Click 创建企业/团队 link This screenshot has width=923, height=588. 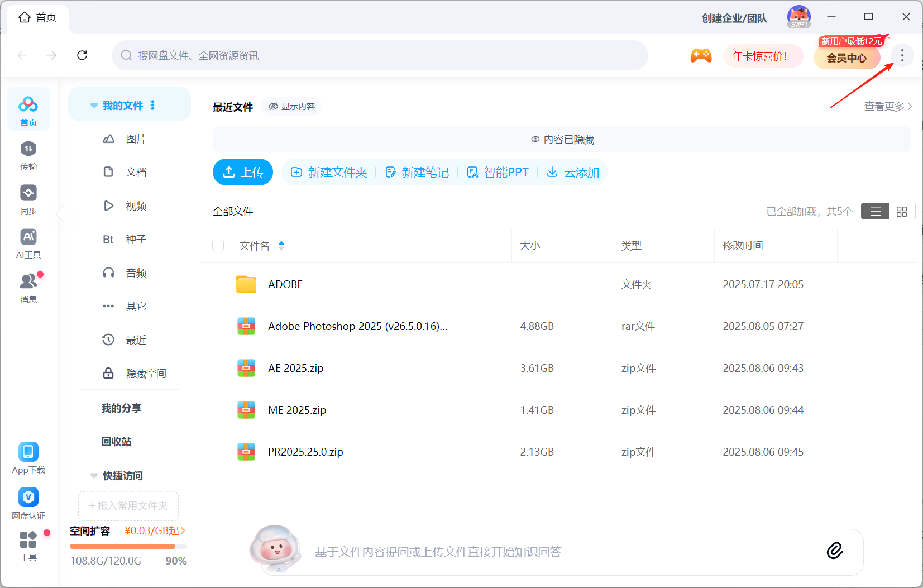tap(734, 18)
